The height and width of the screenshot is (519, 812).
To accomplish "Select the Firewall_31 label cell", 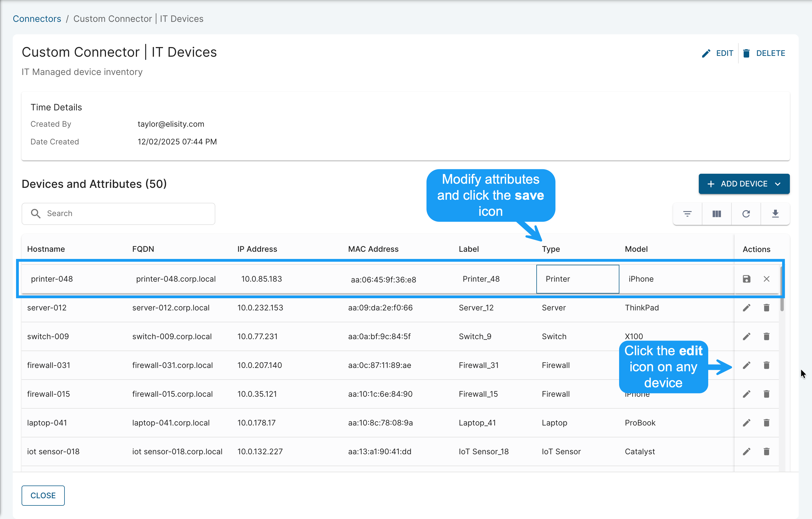I will coord(479,365).
